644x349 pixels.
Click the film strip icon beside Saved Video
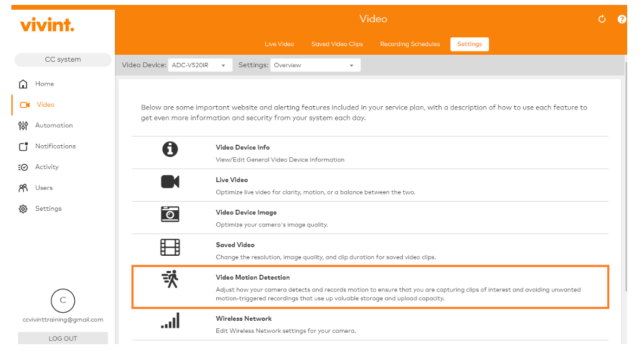[170, 247]
